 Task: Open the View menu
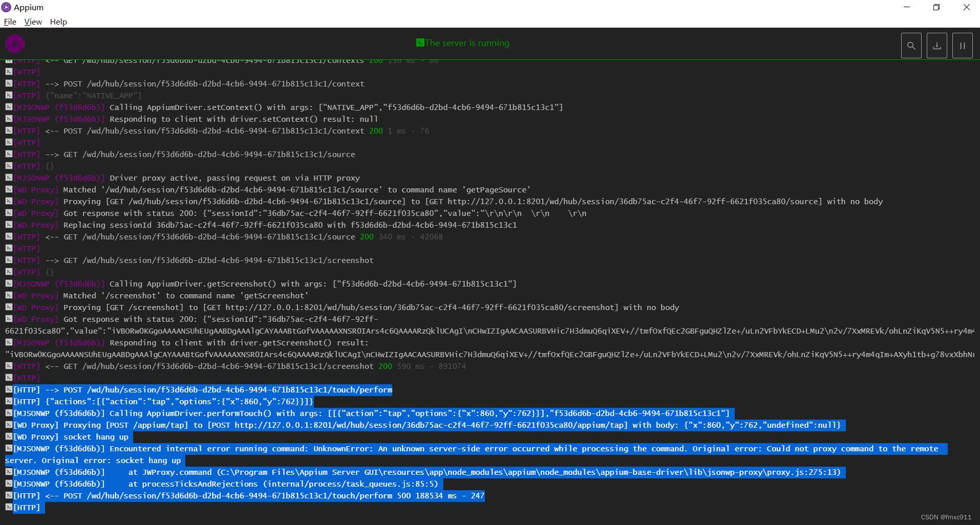(x=33, y=21)
